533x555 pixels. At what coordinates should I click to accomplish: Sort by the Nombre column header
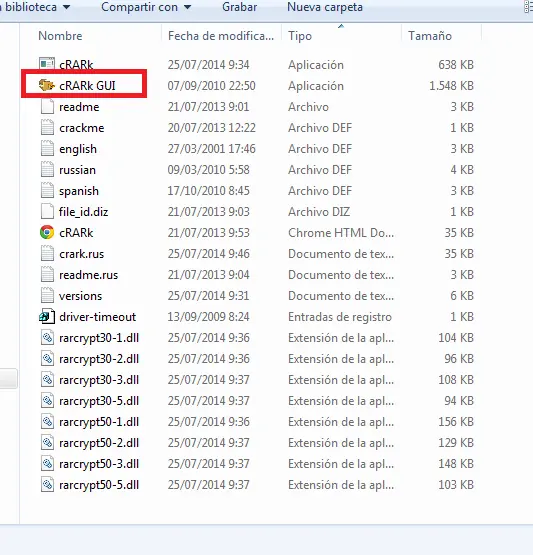coord(60,36)
